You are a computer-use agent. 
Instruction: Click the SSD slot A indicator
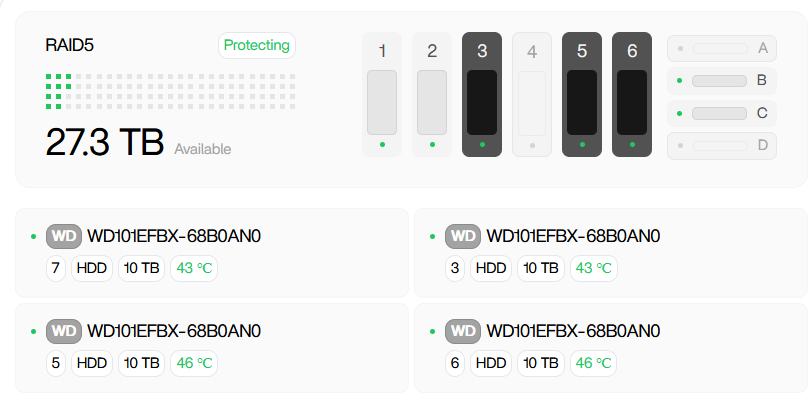pyautogui.click(x=722, y=49)
